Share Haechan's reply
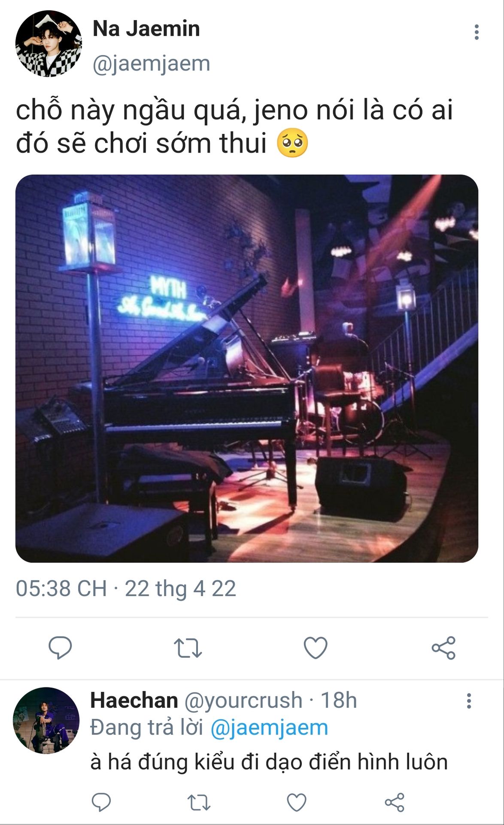Image resolution: width=504 pixels, height=825 pixels. coord(395,802)
